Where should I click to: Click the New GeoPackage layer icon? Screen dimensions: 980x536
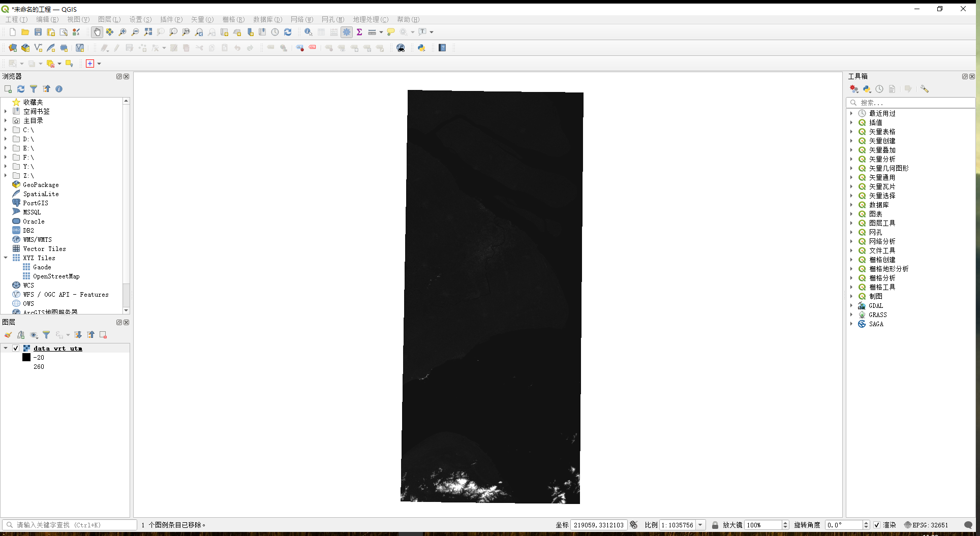(x=25, y=48)
